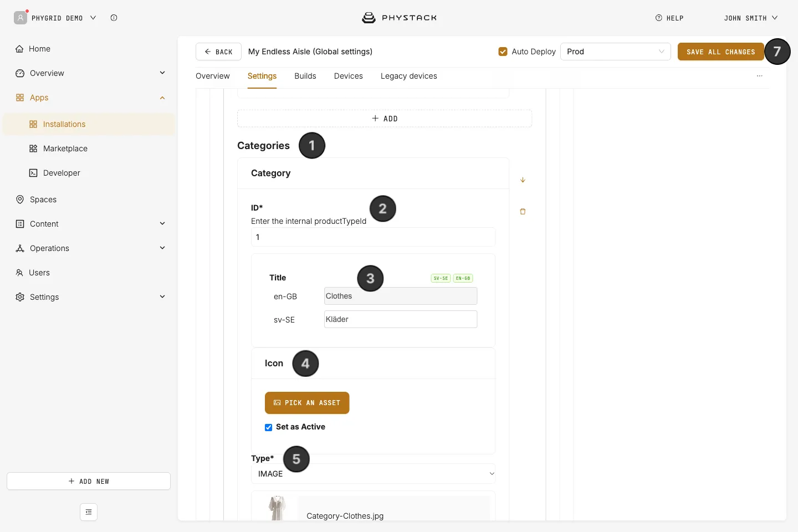Click the Add New button in sidebar
Image resolution: width=798 pixels, height=532 pixels.
point(89,481)
